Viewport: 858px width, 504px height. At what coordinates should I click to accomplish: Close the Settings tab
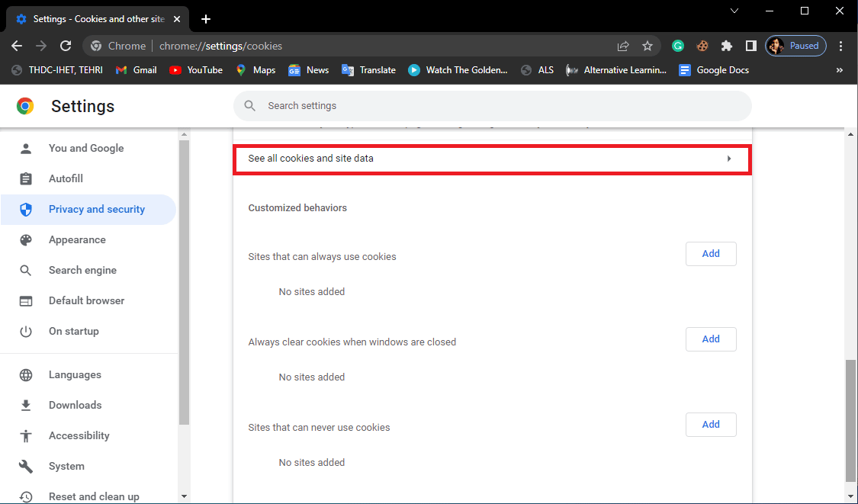tap(177, 19)
